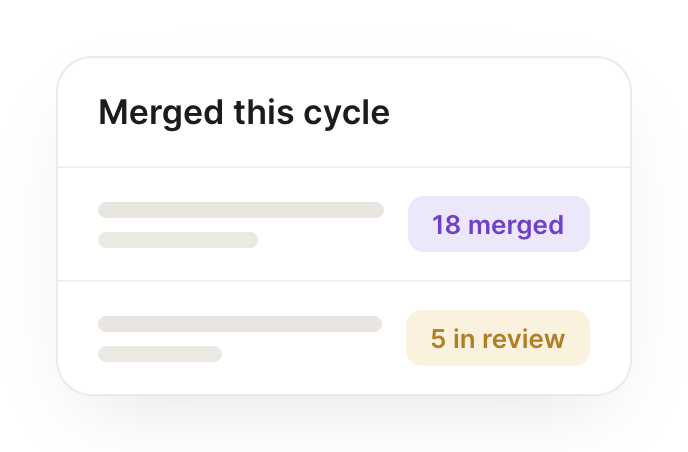Select the long placeholder line beside "18 merged"
The width and height of the screenshot is (688, 452).
coord(241,210)
